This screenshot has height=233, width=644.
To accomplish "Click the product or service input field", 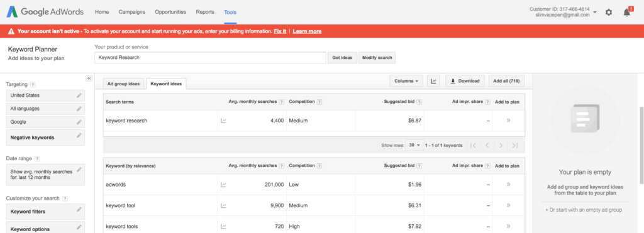I will pyautogui.click(x=210, y=58).
